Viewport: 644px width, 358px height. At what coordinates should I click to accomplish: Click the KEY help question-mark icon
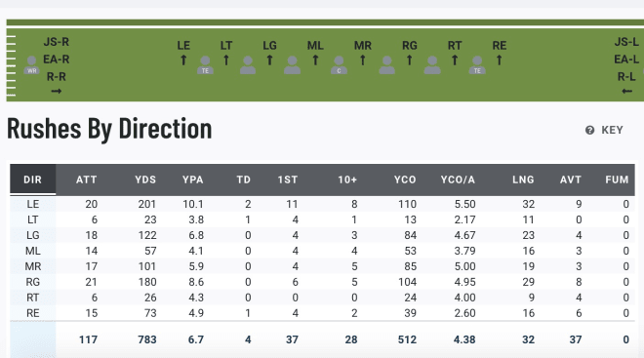coord(589,130)
